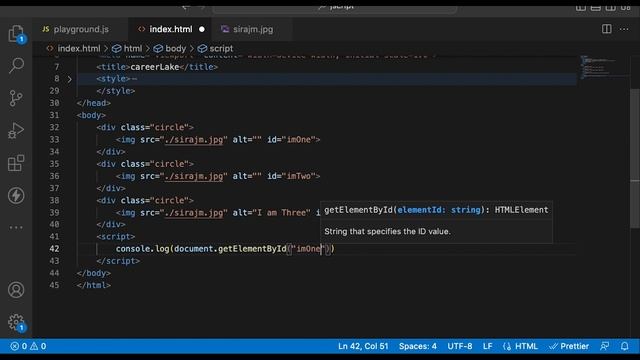The width and height of the screenshot is (640, 360).
Task: Open the Explorer view in activity bar
Action: [16, 33]
